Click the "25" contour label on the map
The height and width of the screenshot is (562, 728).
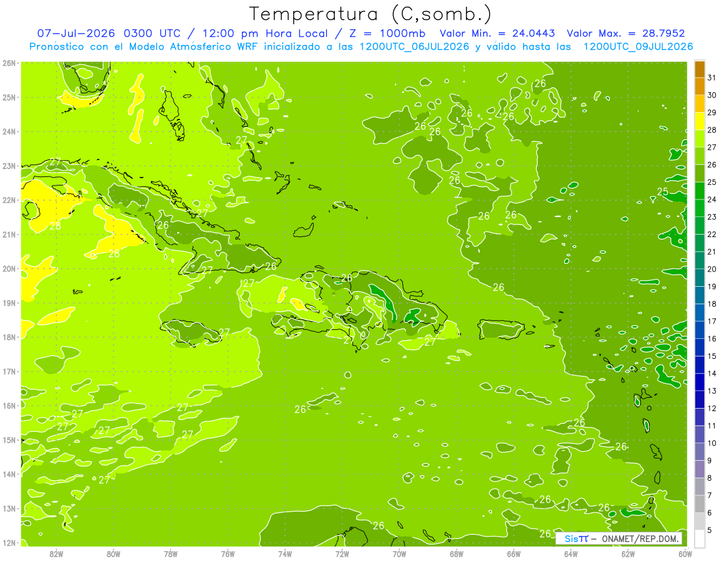tap(663, 192)
